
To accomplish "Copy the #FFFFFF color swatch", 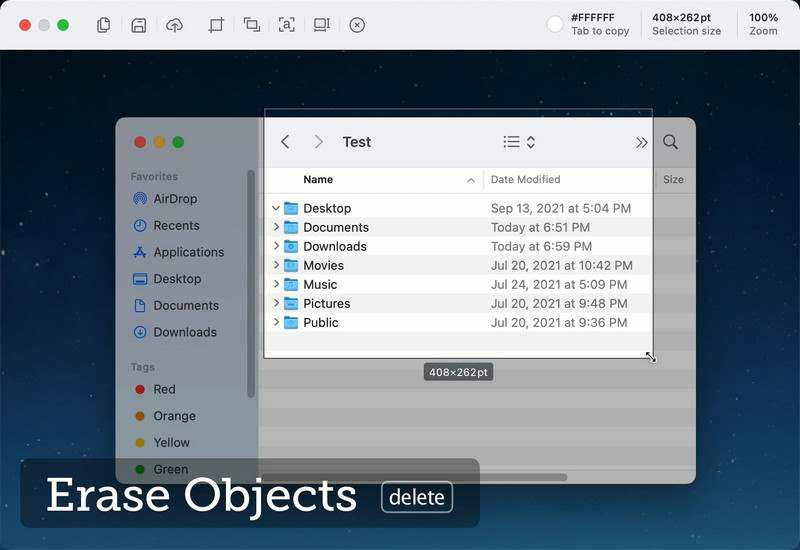I will coord(555,24).
